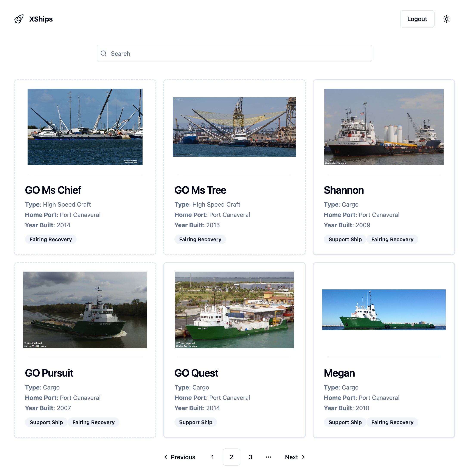
Task: Select page 1 in pagination
Action: pos(212,457)
